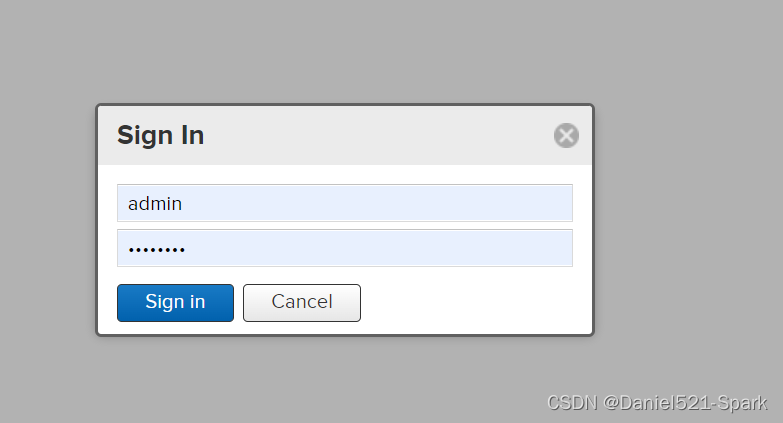Focus the masked password field

pos(344,248)
